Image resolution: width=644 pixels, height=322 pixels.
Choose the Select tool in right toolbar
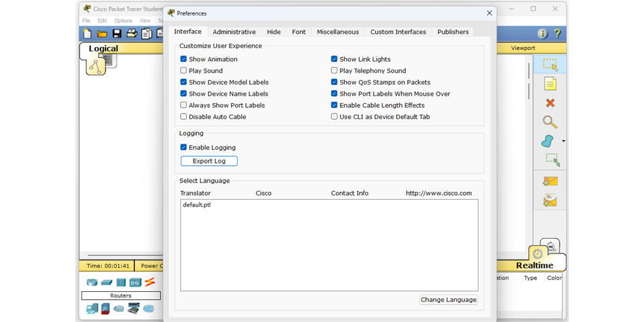point(550,65)
